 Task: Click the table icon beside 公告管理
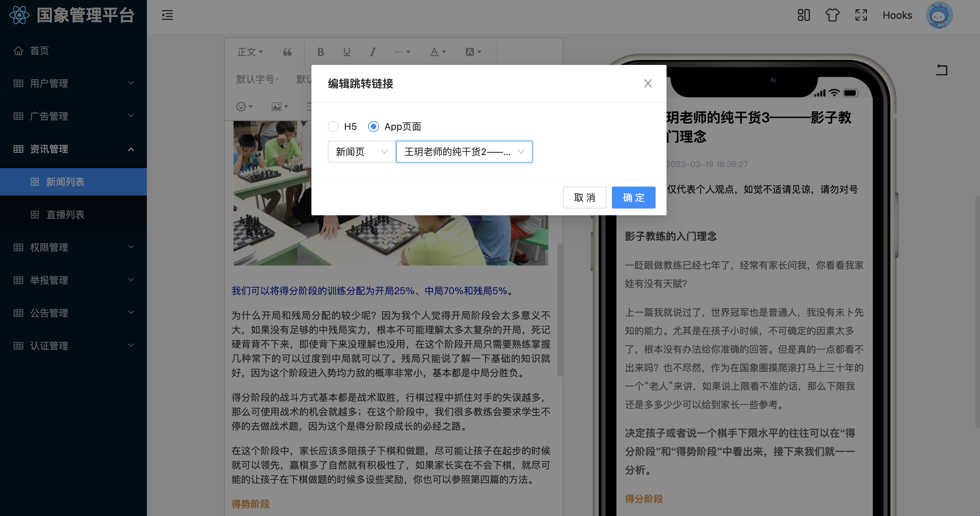pos(18,313)
